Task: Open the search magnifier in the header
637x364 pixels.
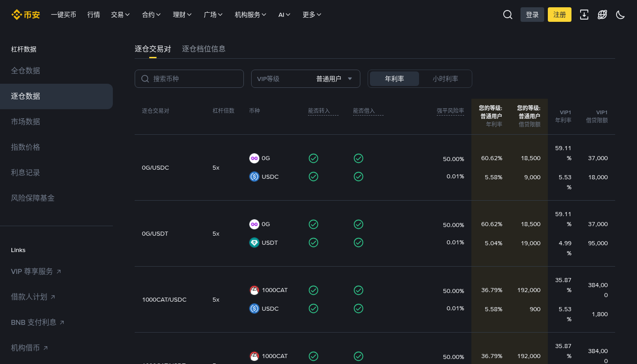Action: click(x=508, y=15)
